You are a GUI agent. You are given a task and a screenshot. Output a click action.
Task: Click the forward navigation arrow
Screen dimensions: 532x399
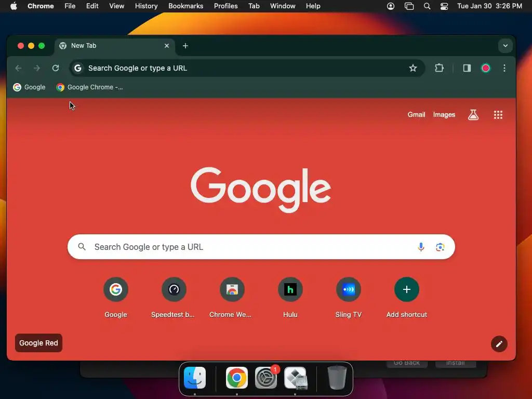[x=37, y=68]
